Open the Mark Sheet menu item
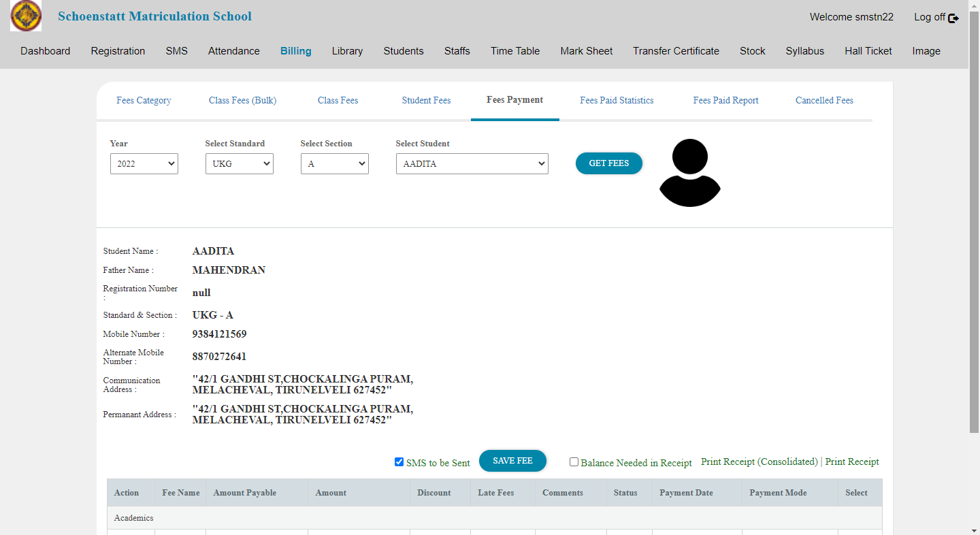This screenshot has width=980, height=535. tap(586, 50)
